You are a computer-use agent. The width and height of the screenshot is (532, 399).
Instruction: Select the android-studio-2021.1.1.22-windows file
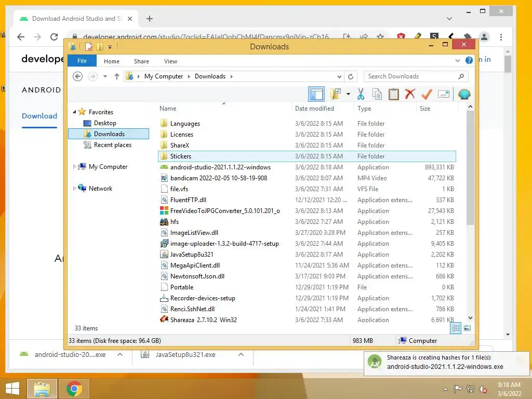220,167
